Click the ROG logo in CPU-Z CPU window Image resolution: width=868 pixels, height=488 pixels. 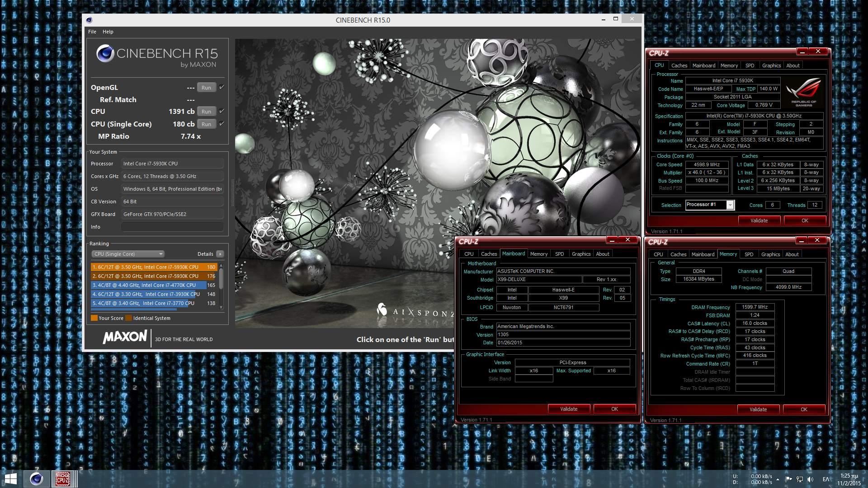tap(804, 92)
